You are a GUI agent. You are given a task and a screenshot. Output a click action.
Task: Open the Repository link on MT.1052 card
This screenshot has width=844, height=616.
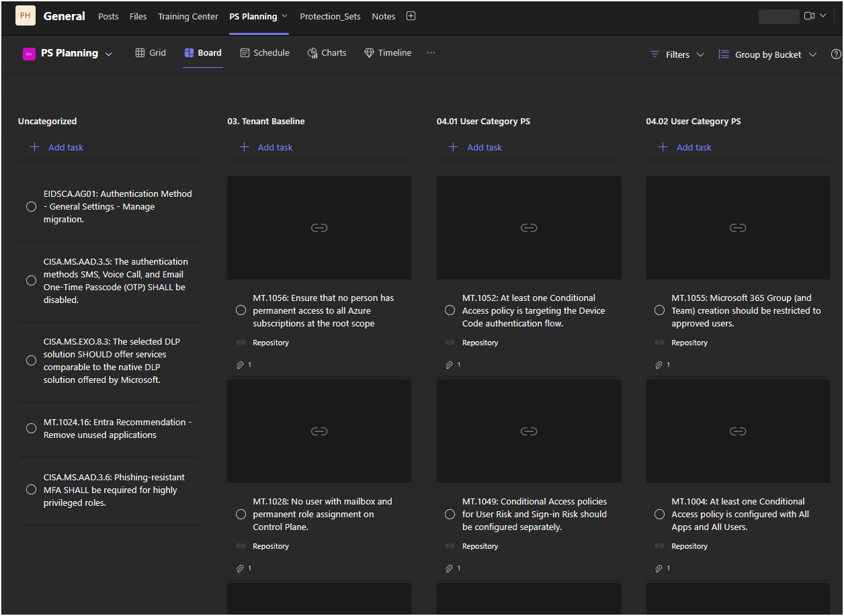point(480,342)
